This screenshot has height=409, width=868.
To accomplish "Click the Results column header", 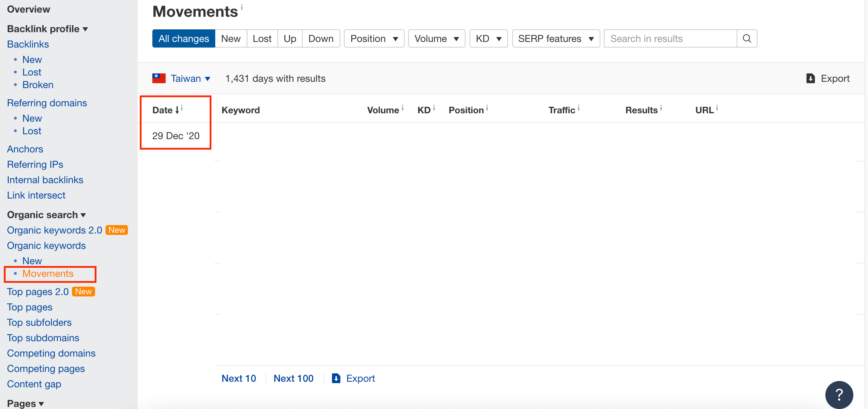I will click(641, 110).
